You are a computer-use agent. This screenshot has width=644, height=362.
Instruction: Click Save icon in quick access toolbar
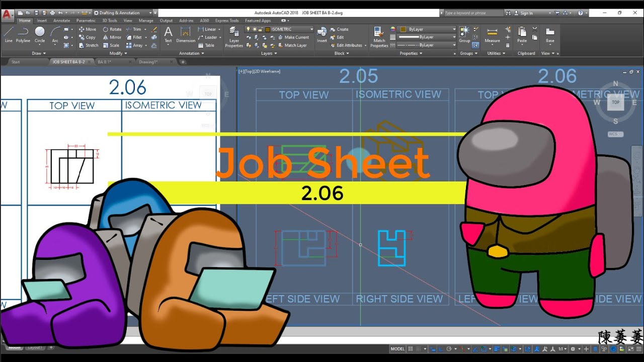pyautogui.click(x=36, y=13)
